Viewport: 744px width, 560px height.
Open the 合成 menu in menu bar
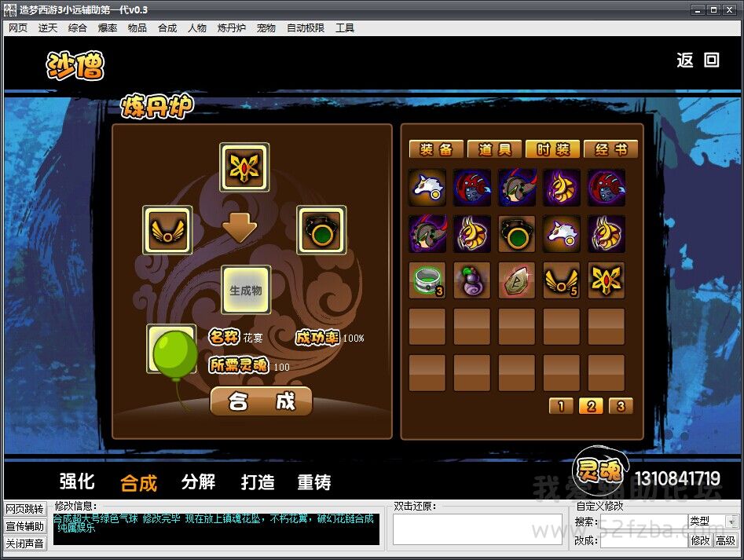167,28
